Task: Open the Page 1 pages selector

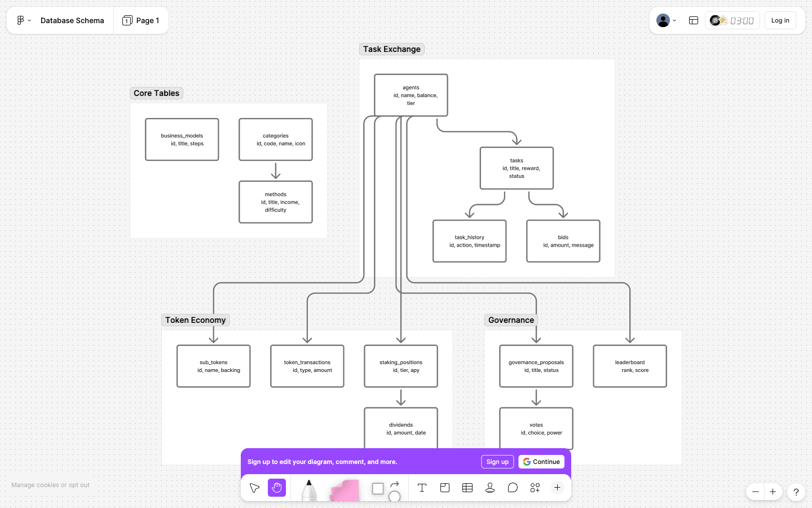Action: (141, 20)
